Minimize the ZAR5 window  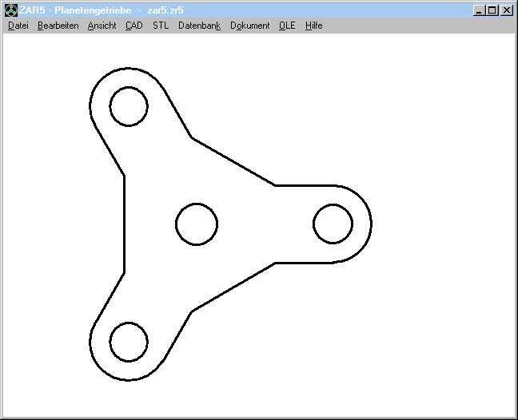(x=478, y=10)
